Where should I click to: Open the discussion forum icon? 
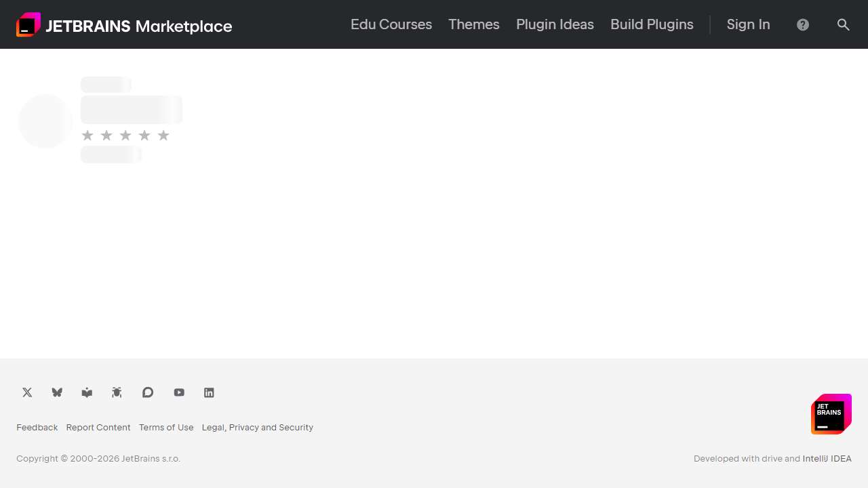[148, 392]
